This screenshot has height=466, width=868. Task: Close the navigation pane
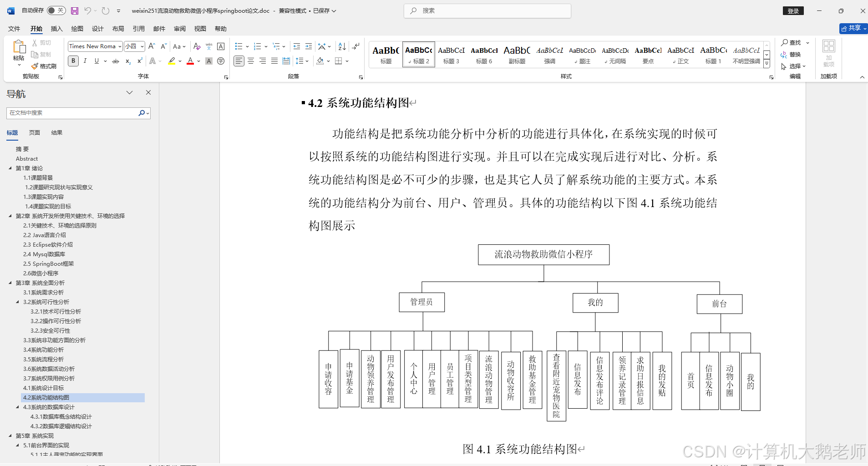pyautogui.click(x=148, y=92)
